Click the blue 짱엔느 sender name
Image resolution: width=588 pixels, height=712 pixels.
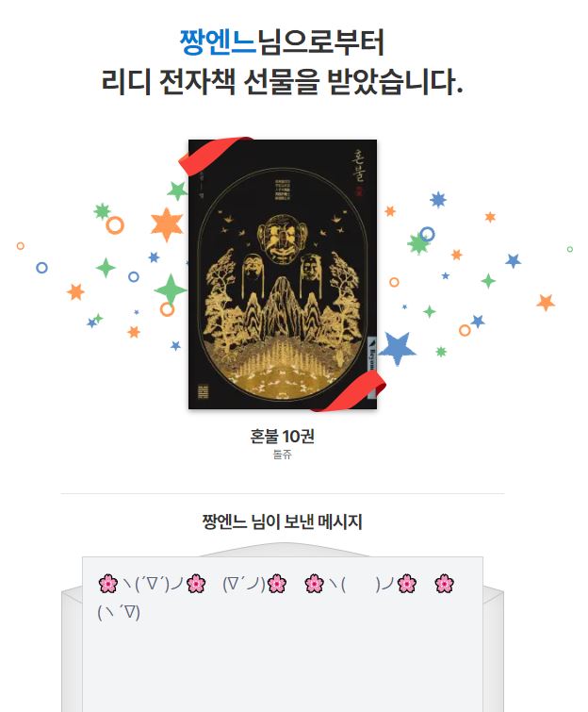pos(219,41)
